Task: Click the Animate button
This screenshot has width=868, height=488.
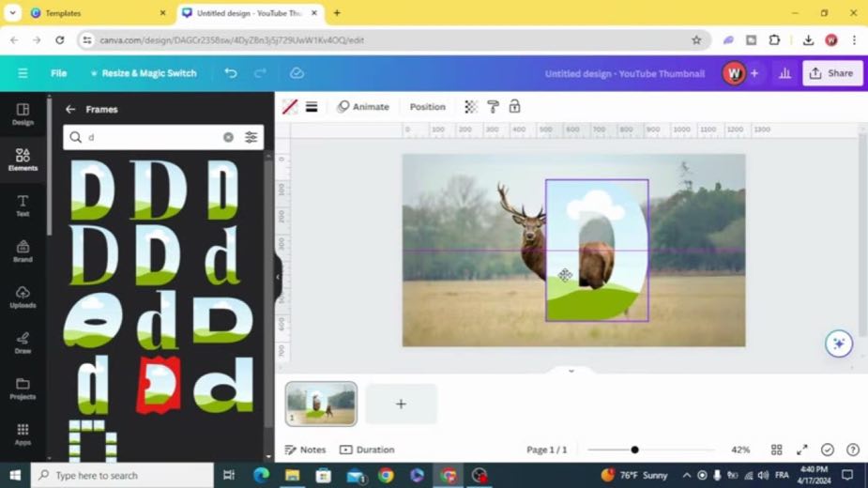Action: [363, 107]
